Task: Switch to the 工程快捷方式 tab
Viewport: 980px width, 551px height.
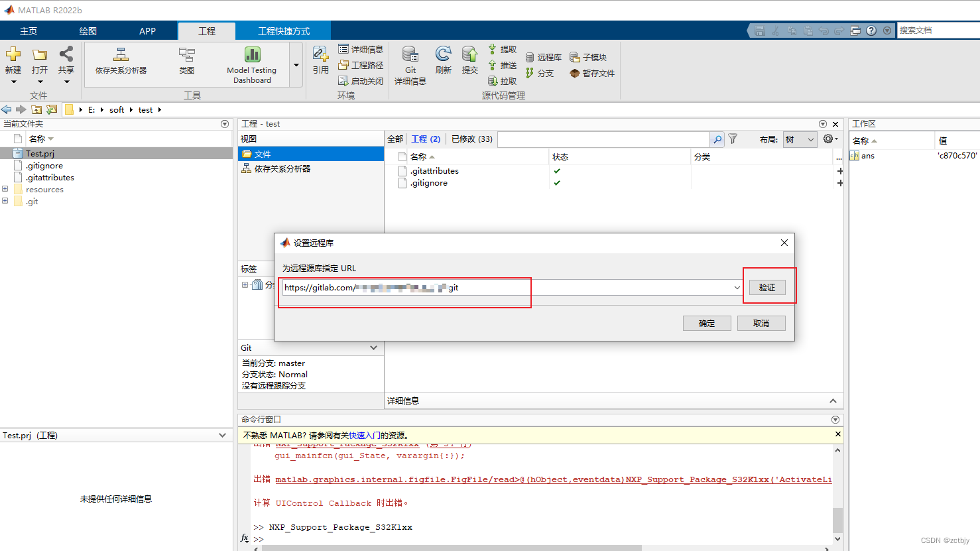Action: click(284, 31)
